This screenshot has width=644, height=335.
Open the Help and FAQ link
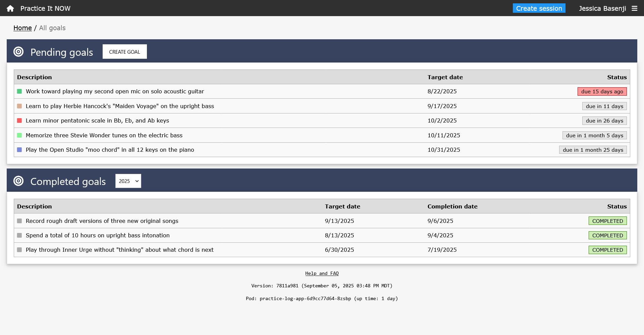(322, 273)
